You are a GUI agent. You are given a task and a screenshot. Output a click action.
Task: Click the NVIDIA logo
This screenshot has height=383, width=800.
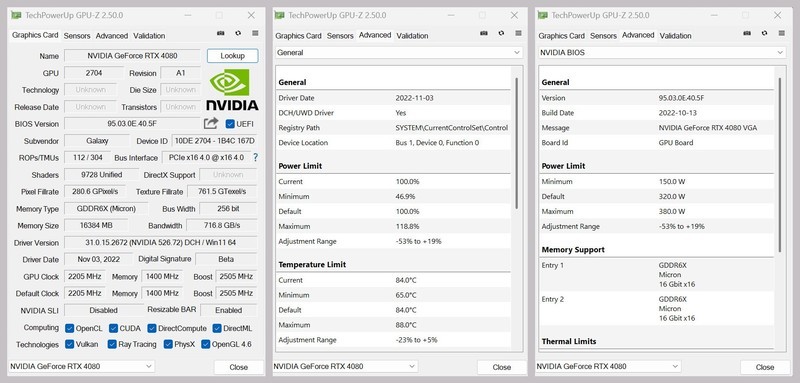pos(232,90)
